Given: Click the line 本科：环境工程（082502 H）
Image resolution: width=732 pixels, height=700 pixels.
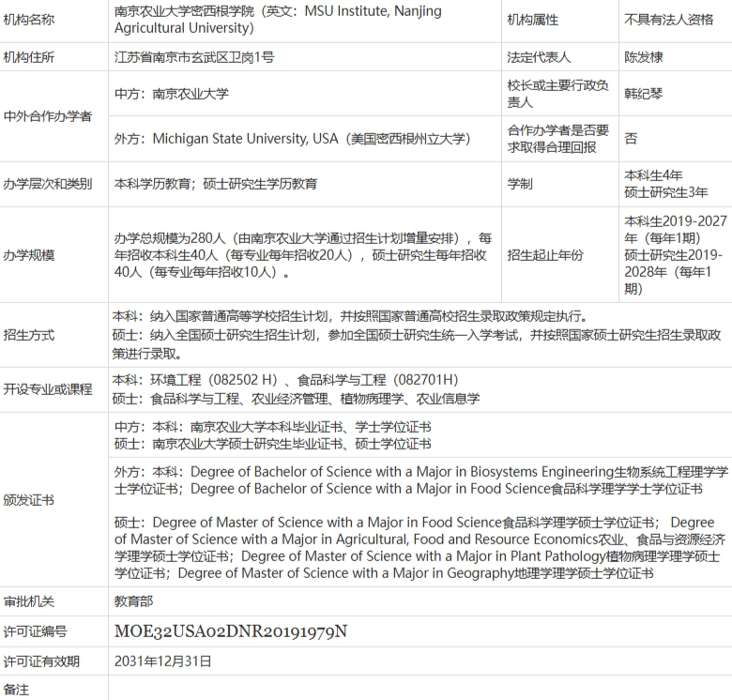Looking at the screenshot, I should click(285, 380).
